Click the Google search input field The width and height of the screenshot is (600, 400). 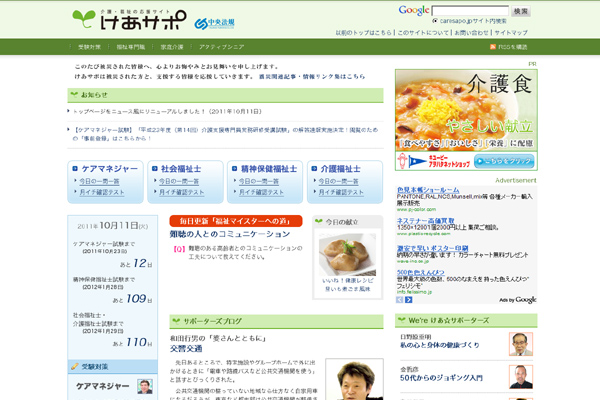469,10
